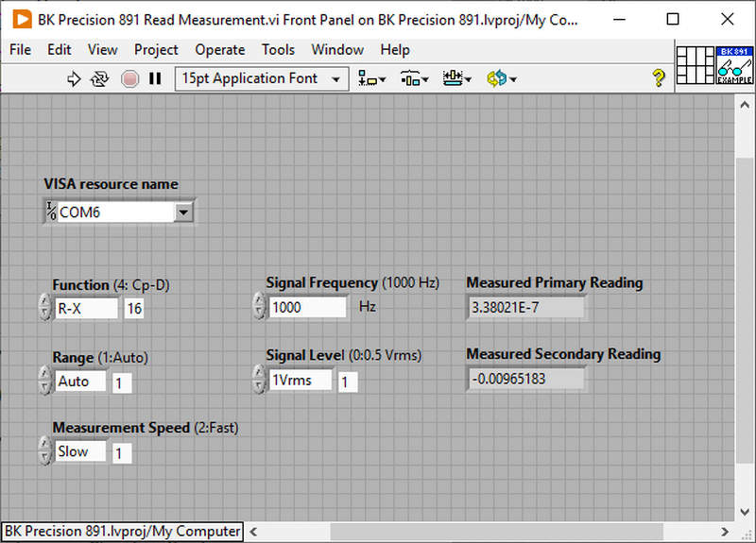Open the View menu
The width and height of the screenshot is (756, 543).
coord(102,50)
